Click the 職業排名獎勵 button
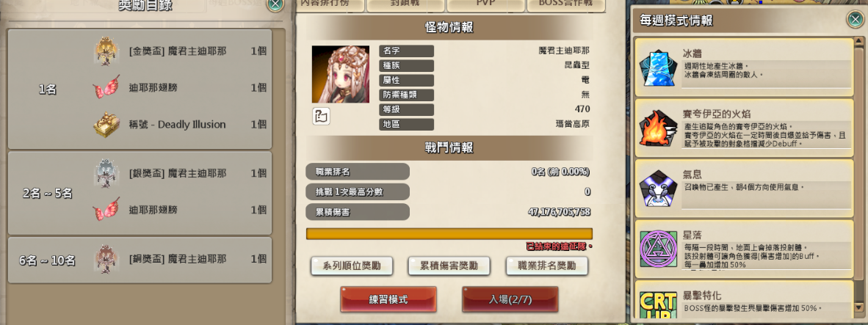 (x=547, y=266)
